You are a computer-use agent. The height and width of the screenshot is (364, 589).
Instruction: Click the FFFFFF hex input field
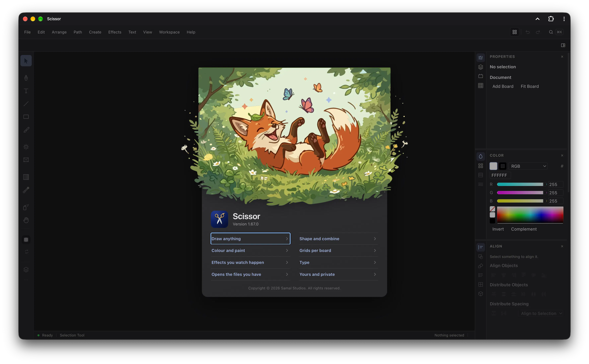500,175
